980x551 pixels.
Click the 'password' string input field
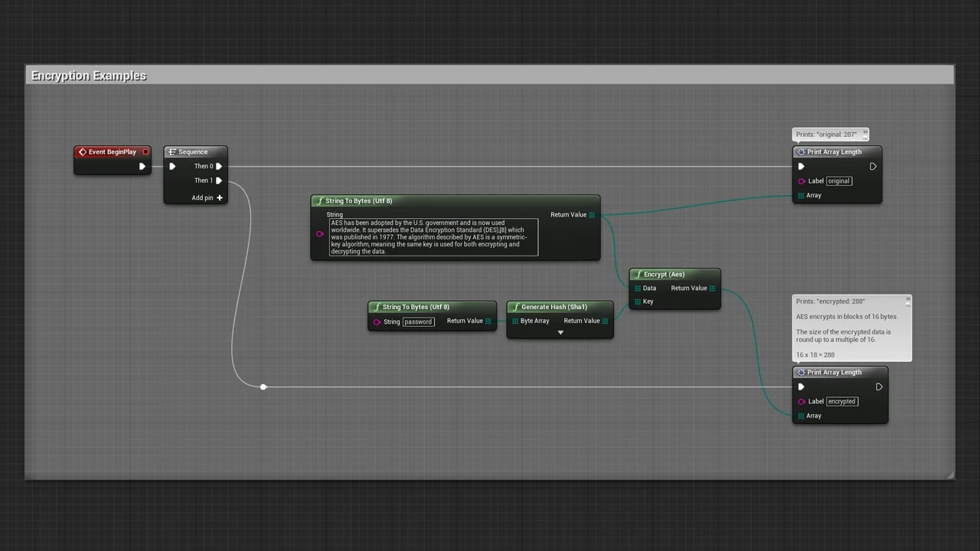coord(418,321)
